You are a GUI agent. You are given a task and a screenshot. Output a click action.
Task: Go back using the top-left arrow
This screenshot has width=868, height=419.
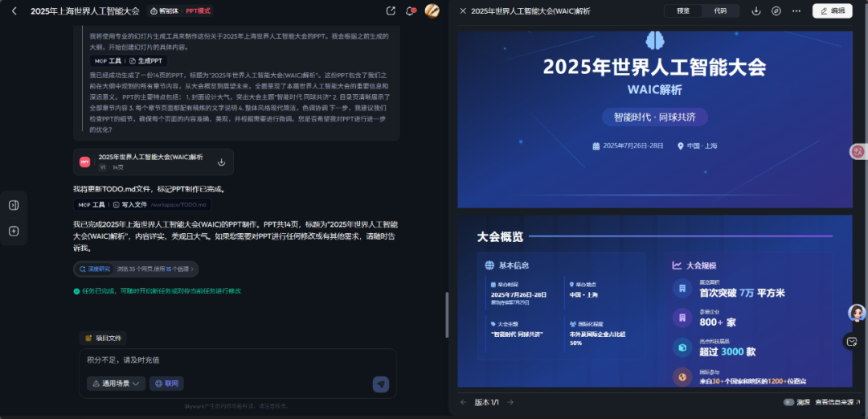(x=14, y=11)
